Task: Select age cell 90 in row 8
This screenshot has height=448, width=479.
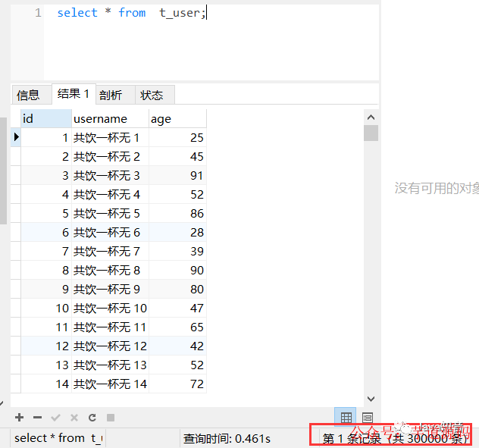Action: [x=177, y=270]
